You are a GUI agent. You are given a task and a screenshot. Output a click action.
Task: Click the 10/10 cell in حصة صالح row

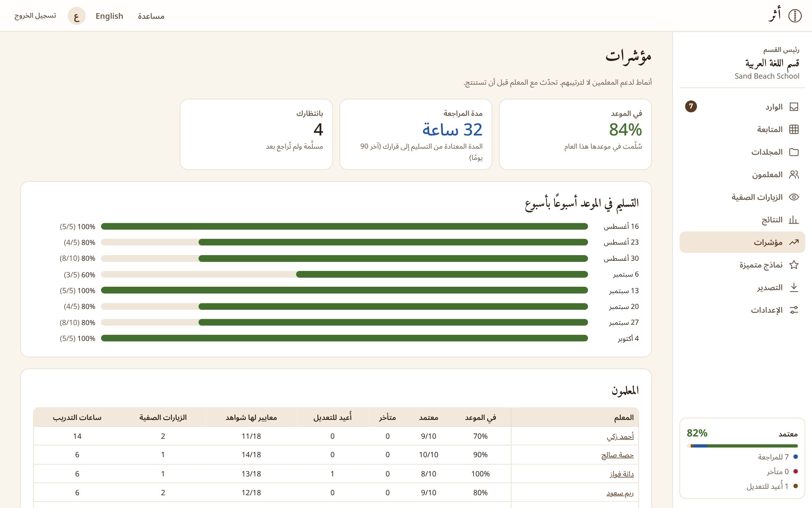[429, 455]
